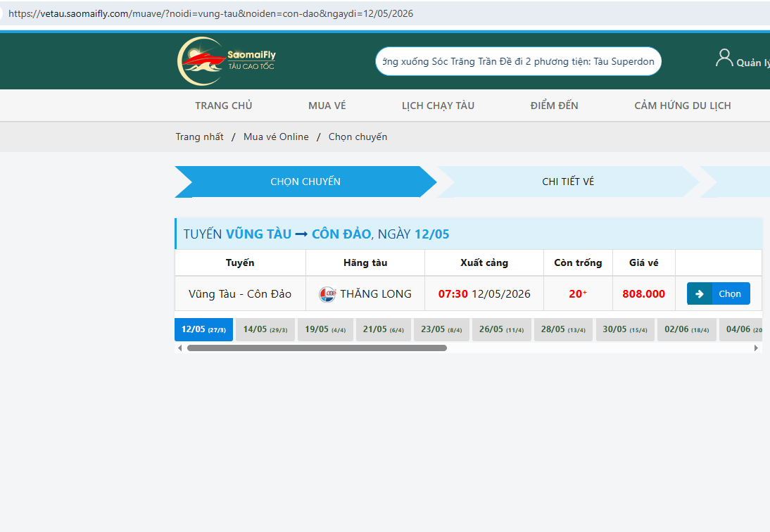Image resolution: width=770 pixels, height=532 pixels.
Task: Click the date scrollbar left arrow
Action: click(x=179, y=348)
